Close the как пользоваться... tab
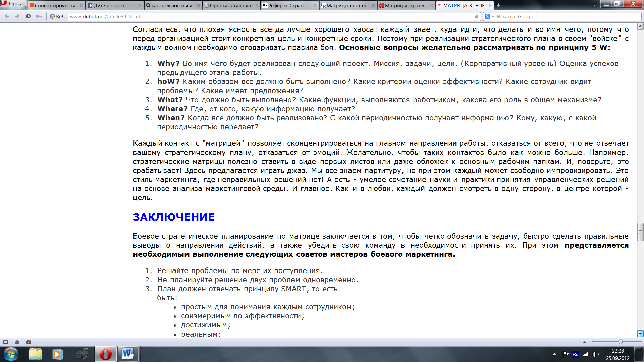644x362 pixels. 198,5
